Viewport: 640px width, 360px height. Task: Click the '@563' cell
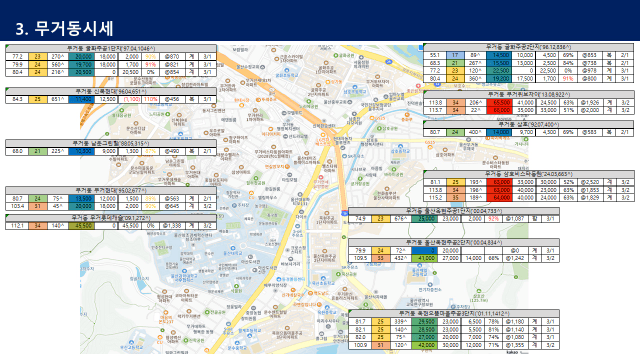coord(172,198)
